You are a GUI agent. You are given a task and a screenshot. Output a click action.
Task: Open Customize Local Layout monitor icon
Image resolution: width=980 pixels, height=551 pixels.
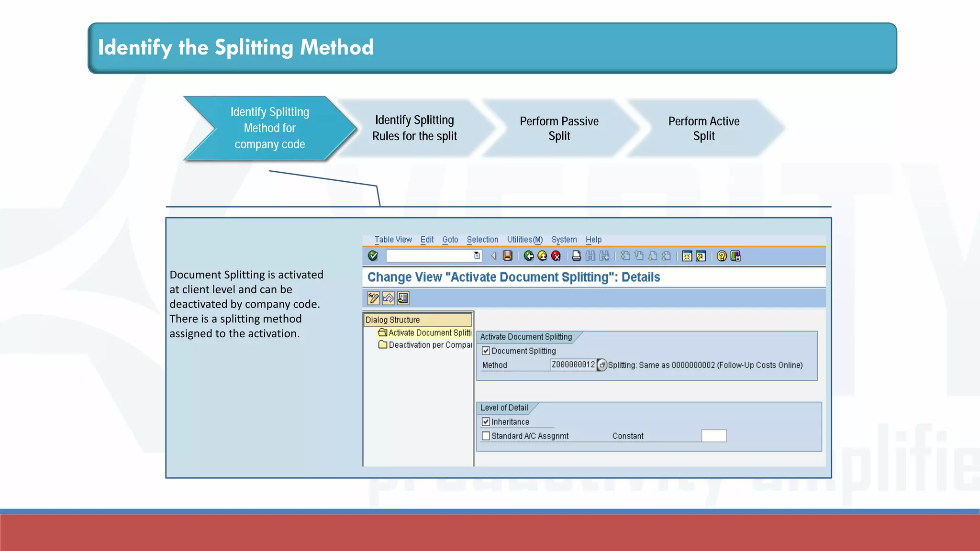coord(735,256)
